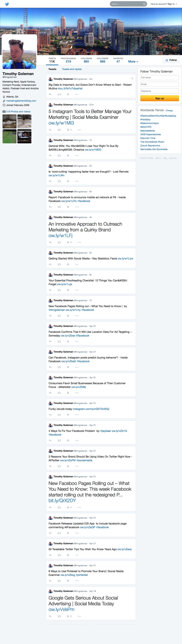
Task: Open the Followers 666 tab
Action: coord(102,60)
